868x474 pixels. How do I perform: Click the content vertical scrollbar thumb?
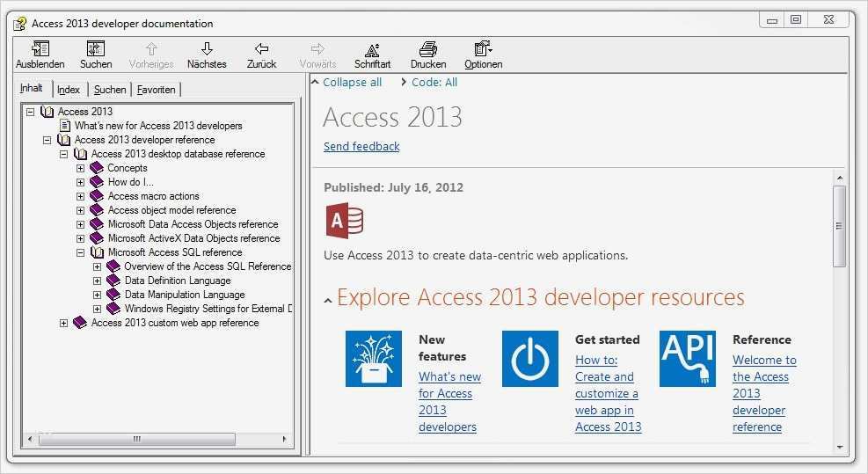point(839,226)
